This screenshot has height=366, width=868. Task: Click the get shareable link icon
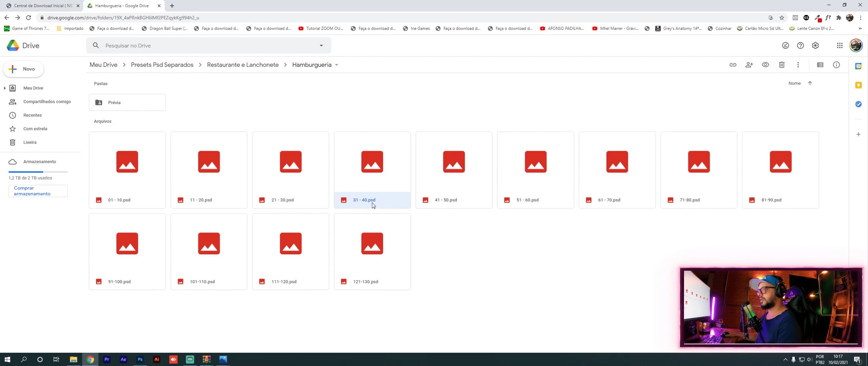click(733, 65)
